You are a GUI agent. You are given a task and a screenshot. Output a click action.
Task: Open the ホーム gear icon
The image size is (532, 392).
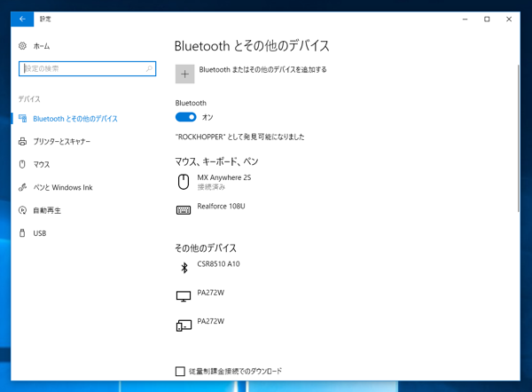pyautogui.click(x=22, y=46)
